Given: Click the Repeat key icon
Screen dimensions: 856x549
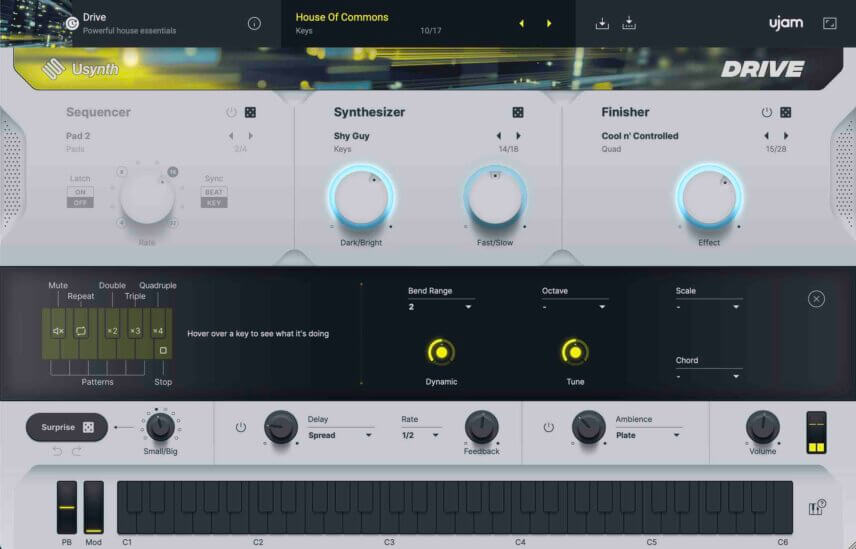Looking at the screenshot, I should (x=81, y=331).
